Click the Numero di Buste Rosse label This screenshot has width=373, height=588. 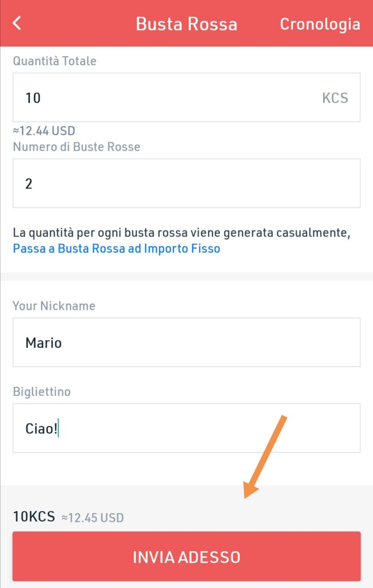[x=77, y=147]
